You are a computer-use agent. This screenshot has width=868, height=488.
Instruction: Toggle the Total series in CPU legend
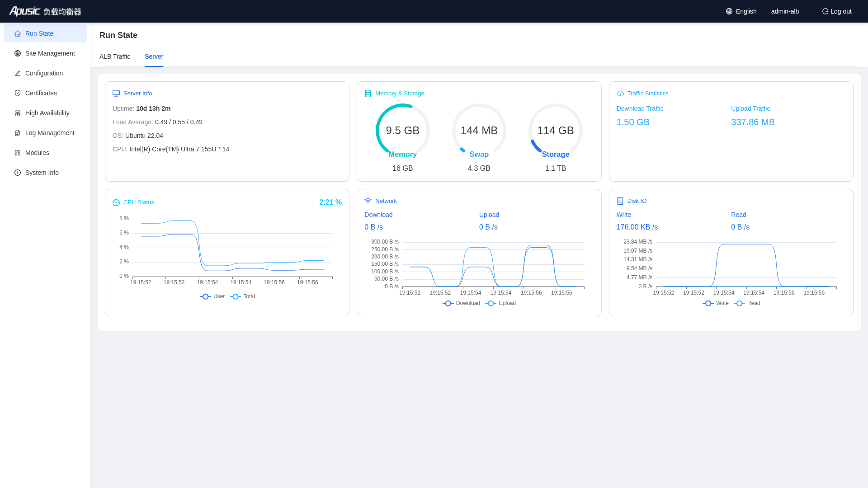(x=243, y=296)
